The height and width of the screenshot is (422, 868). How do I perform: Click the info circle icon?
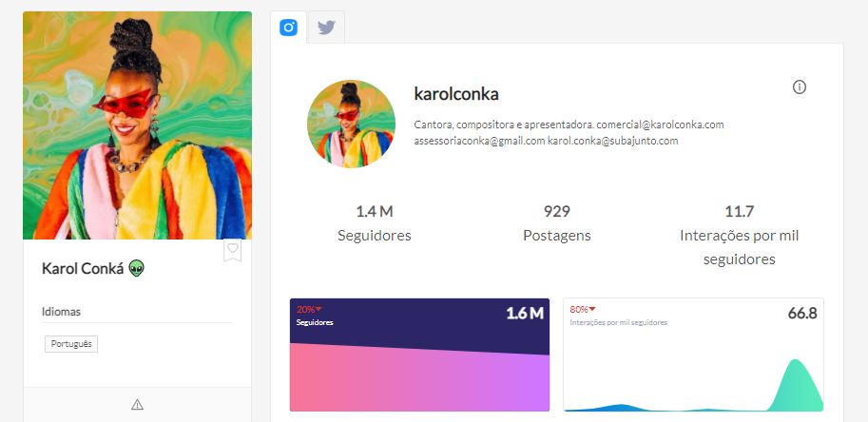tap(800, 86)
